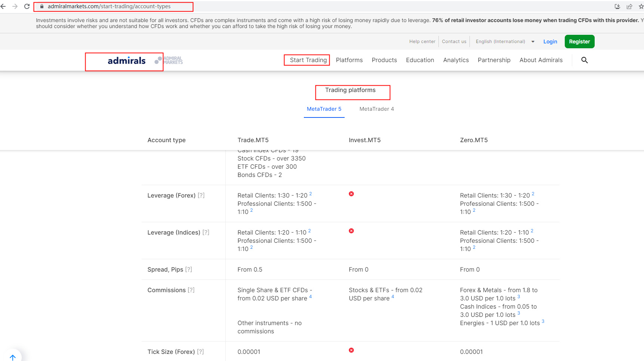Switch to the MetaTrader 4 tab

pos(376,109)
